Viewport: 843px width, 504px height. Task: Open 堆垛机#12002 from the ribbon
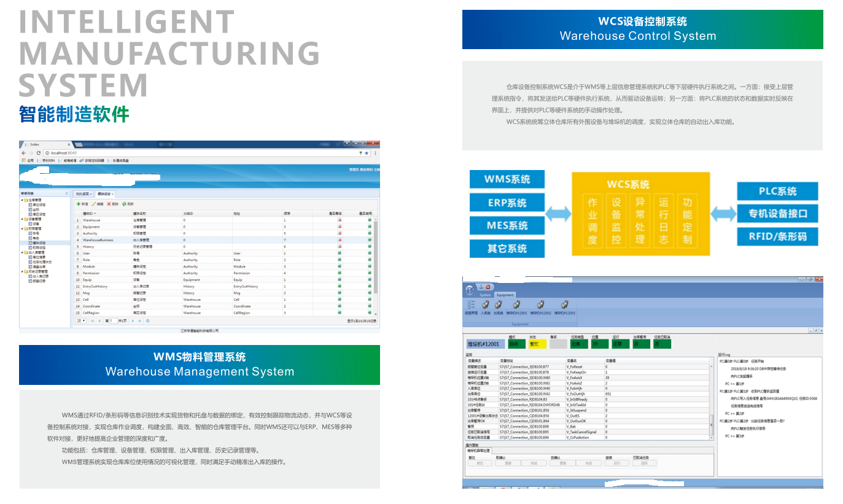[x=540, y=307]
